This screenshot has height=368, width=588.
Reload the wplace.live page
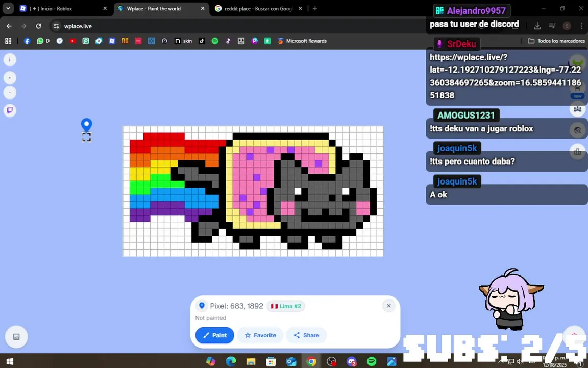coord(38,26)
